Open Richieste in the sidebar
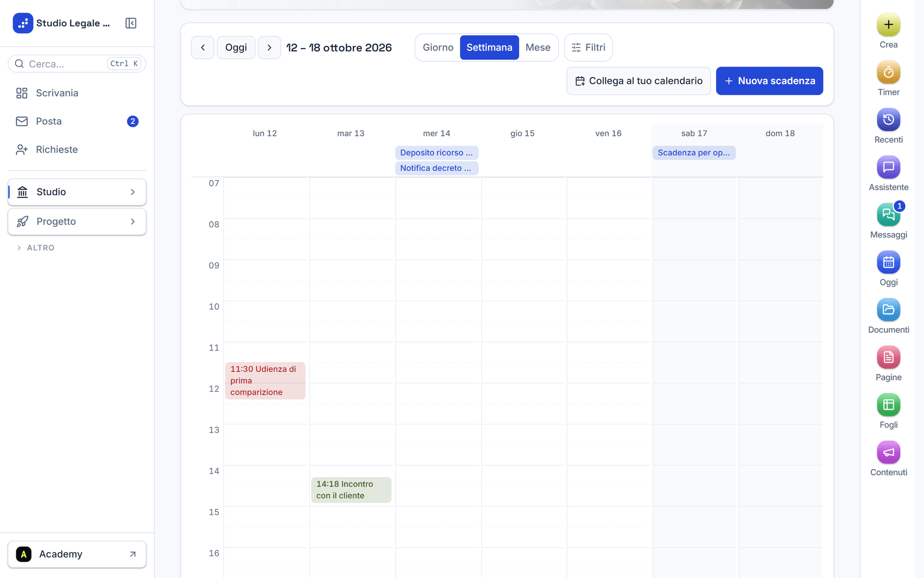Image resolution: width=924 pixels, height=578 pixels. pyautogui.click(x=77, y=150)
